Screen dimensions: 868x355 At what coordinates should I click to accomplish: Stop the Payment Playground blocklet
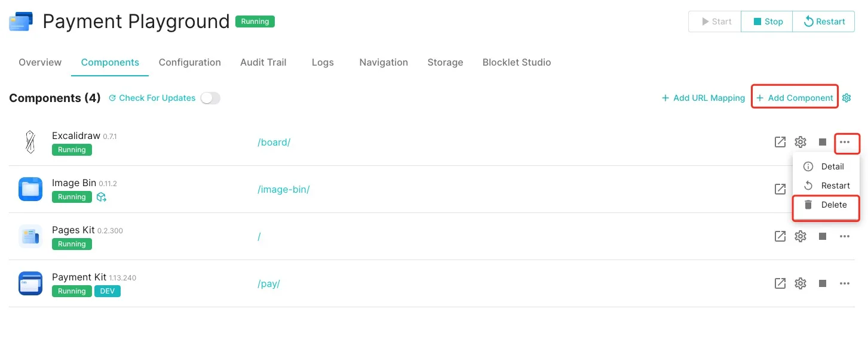coord(767,21)
